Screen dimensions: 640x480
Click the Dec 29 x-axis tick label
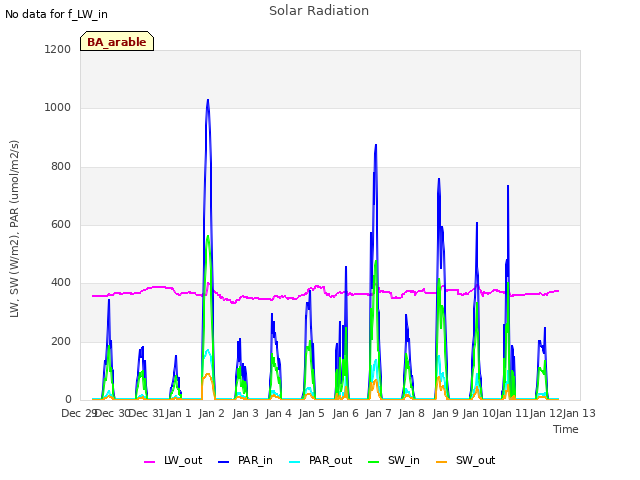click(x=78, y=413)
